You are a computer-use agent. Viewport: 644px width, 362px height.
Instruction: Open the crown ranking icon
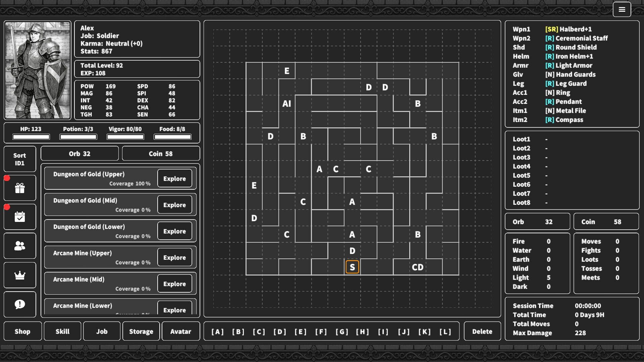[x=20, y=275]
